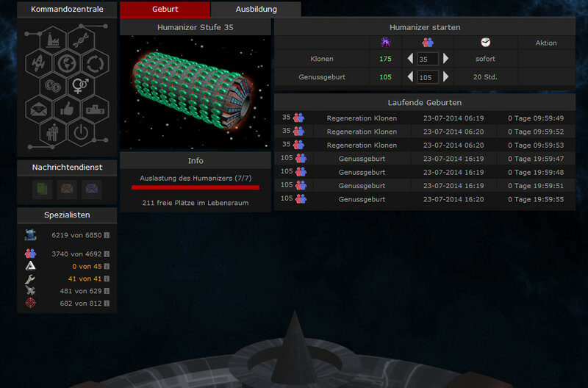Click info icon next to 3740 von 4692
This screenshot has height=388, width=588.
(107, 254)
